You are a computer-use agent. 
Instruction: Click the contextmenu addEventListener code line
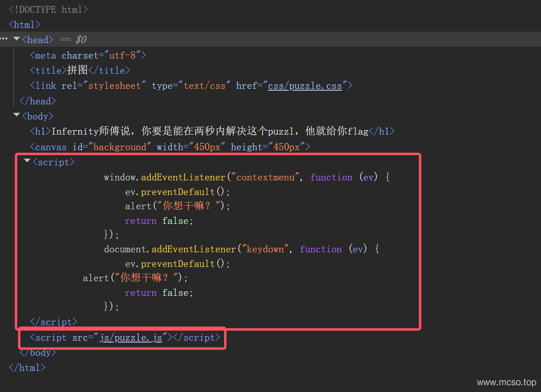pos(247,177)
